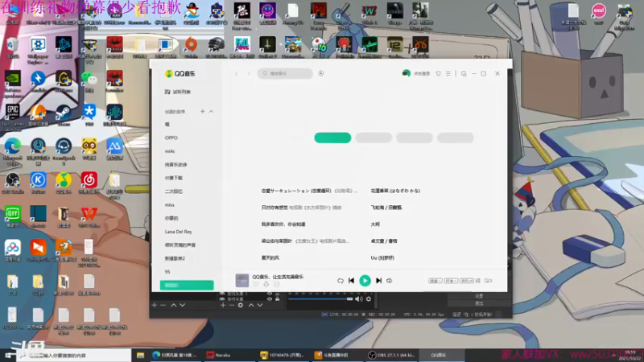Image resolution: width=644 pixels, height=362 pixels.
Task: Toggle the lock of the upper OBS source
Action: point(278,294)
